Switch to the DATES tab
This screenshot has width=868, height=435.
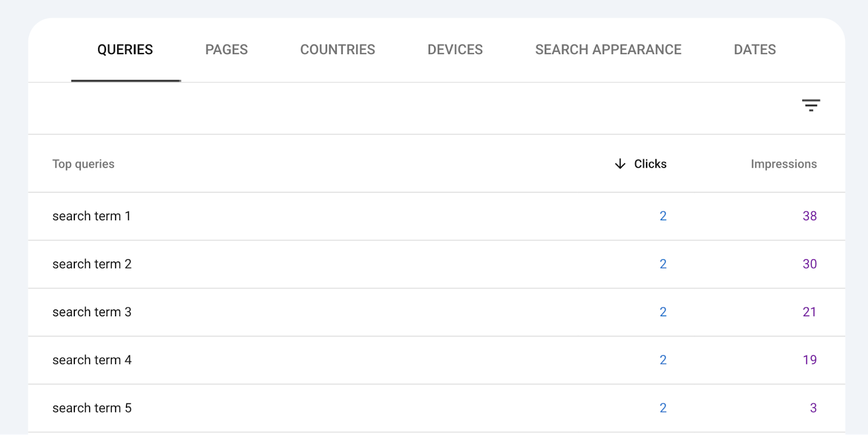tap(754, 49)
